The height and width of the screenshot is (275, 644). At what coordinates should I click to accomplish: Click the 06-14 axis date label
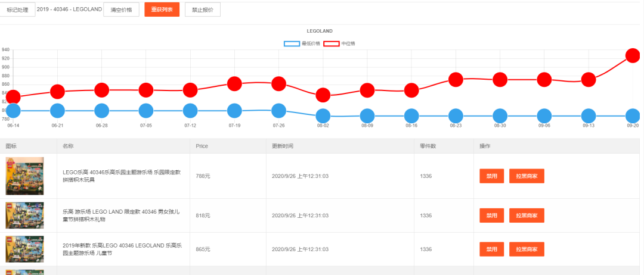[13, 126]
